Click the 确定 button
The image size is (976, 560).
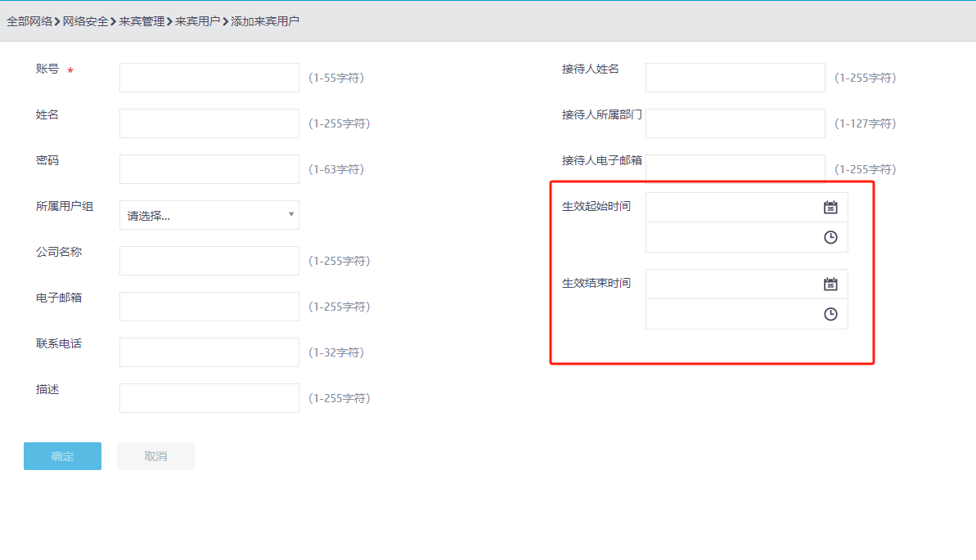coord(62,456)
